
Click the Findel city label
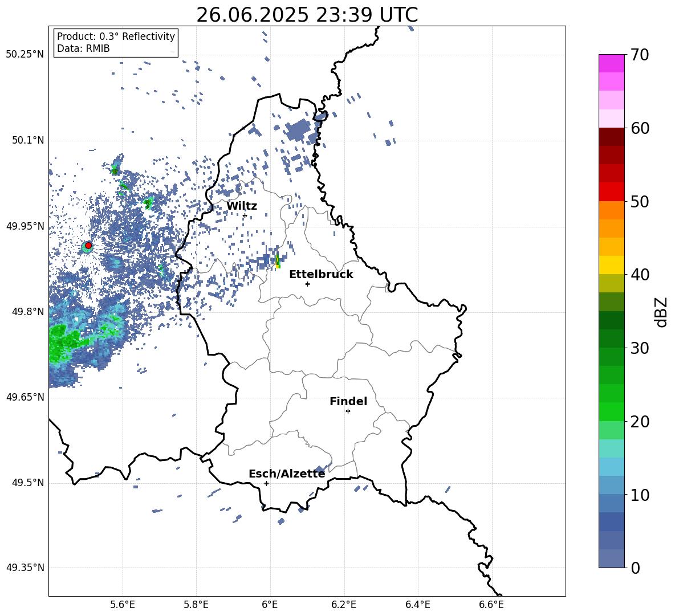tap(348, 402)
